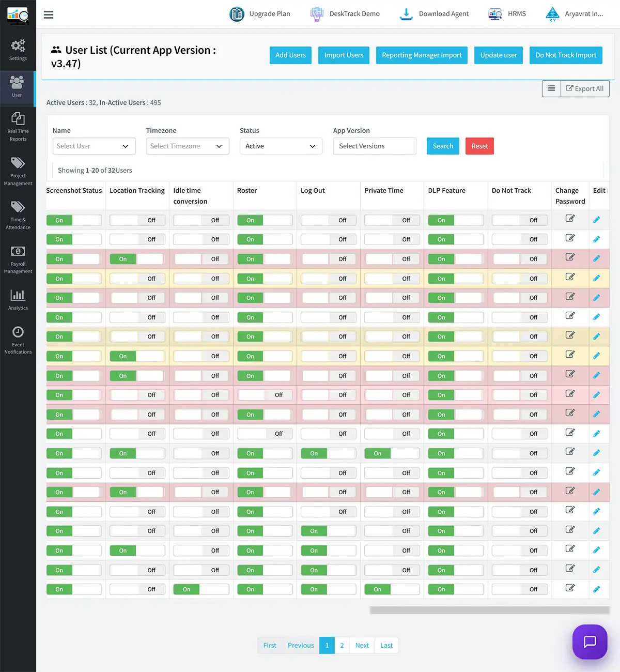The image size is (620, 672).
Task: Click the horizontal scrollbar below the table
Action: pos(490,610)
